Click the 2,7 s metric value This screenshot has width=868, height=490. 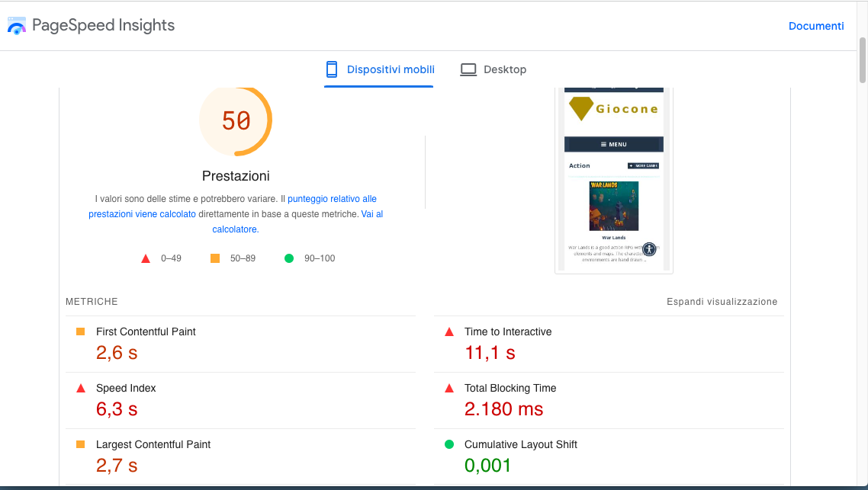pos(117,466)
